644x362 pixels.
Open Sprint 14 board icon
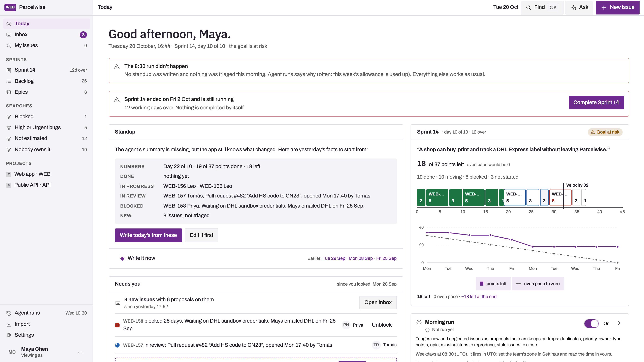(9, 70)
